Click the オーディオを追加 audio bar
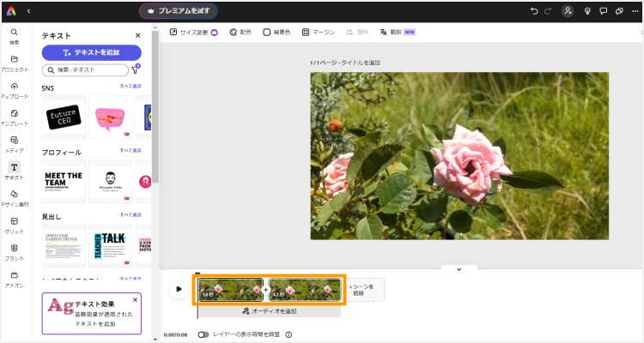 tap(269, 311)
